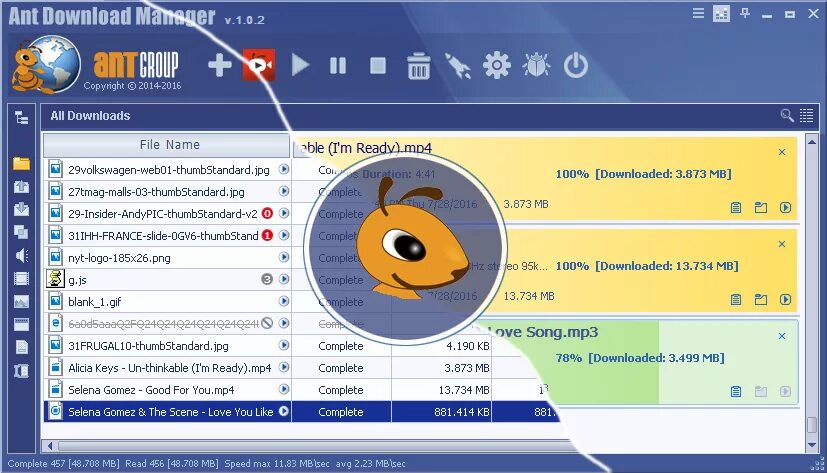Select 31FRUGAL10-thumbStandard.jpg row

click(168, 346)
